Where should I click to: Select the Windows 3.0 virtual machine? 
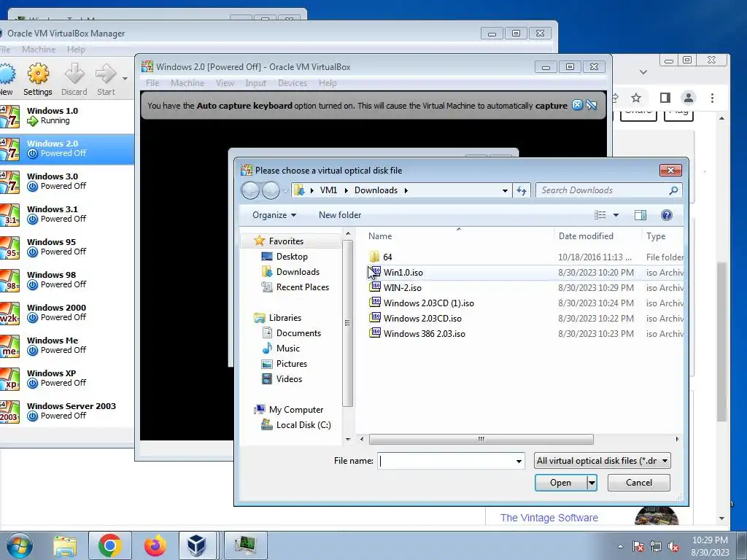point(66,182)
